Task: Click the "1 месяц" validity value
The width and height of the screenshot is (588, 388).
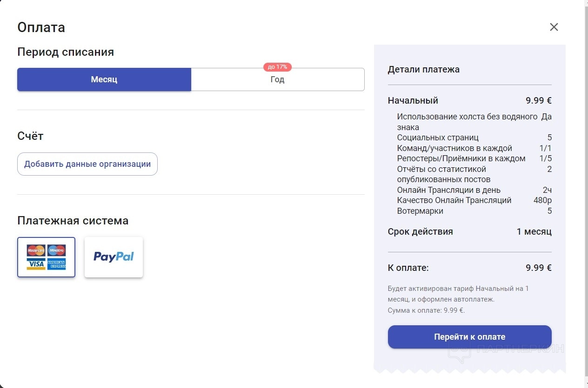Action: click(x=534, y=231)
